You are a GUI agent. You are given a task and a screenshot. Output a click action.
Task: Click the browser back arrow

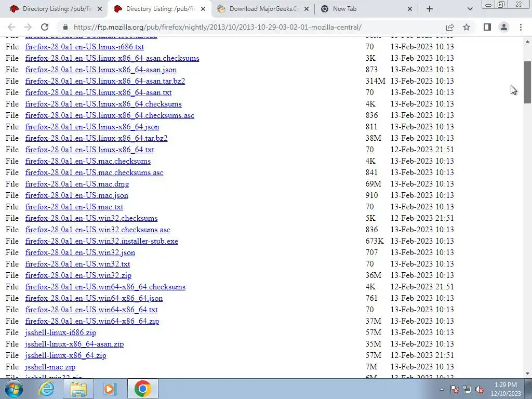pyautogui.click(x=11, y=27)
